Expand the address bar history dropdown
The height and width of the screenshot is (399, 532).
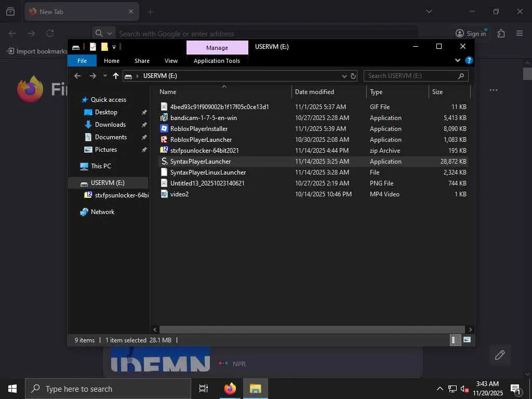click(x=344, y=76)
